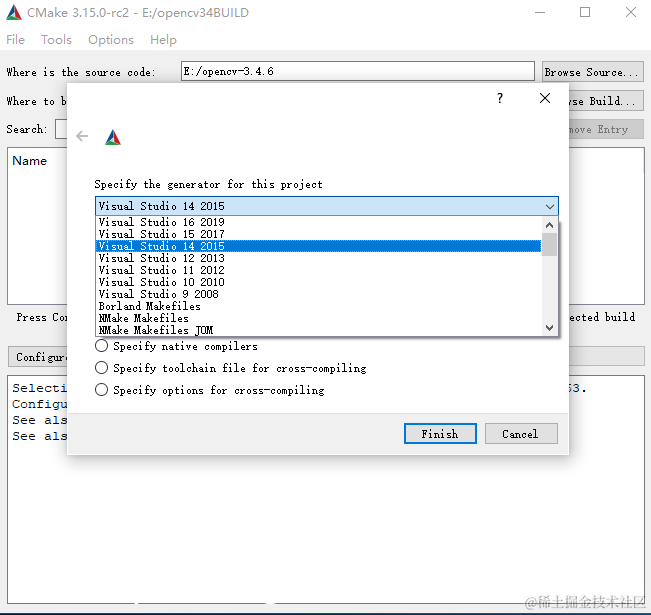Choose Visual Studio 10 2010 generator
The height and width of the screenshot is (615, 651).
click(318, 282)
